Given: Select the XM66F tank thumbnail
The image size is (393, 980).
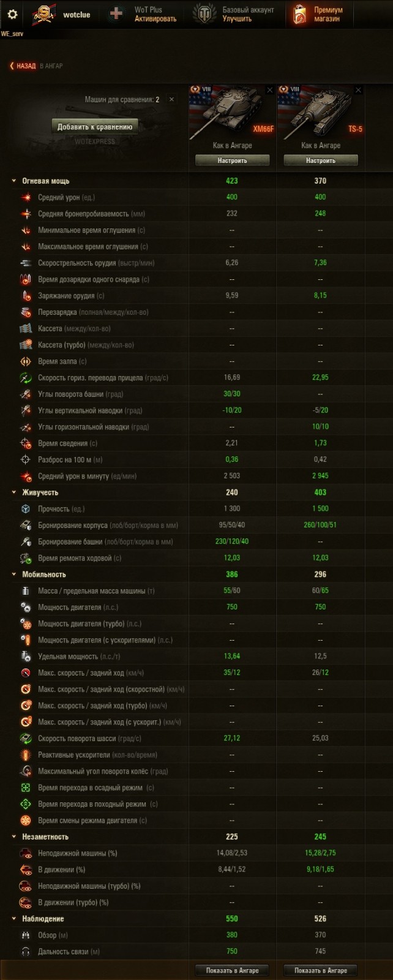Looking at the screenshot, I should coord(232,113).
